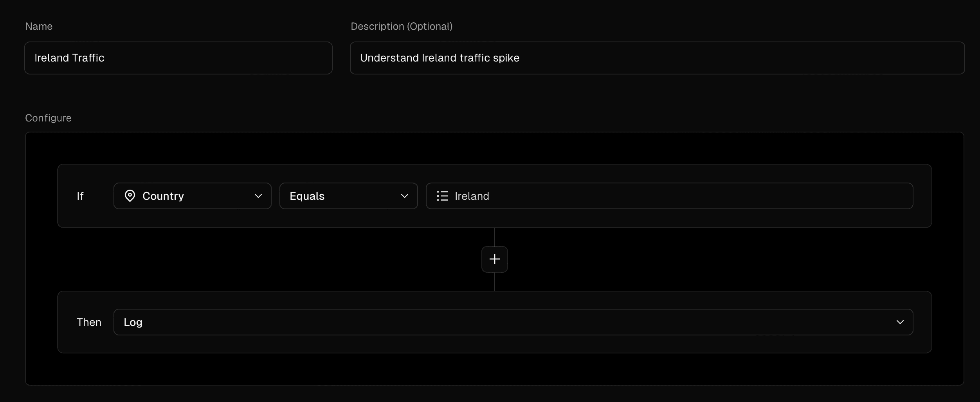Click the chevron arrow in Log selector
The height and width of the screenshot is (402, 980).
click(x=900, y=322)
